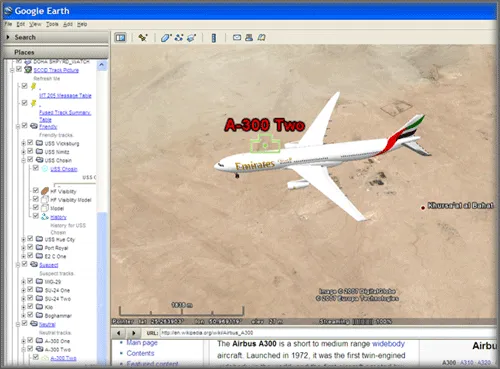Open the Tools menu
Screen dimensions: 500x369
coord(52,24)
